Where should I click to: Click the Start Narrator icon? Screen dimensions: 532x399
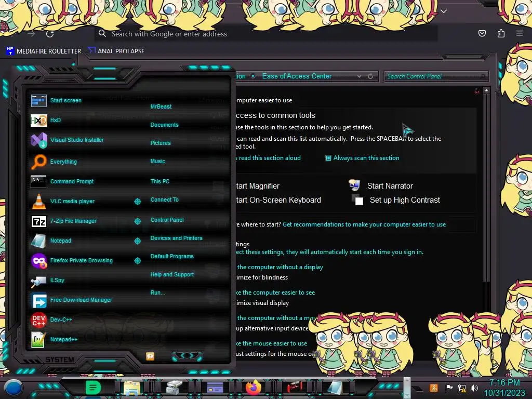tap(354, 185)
